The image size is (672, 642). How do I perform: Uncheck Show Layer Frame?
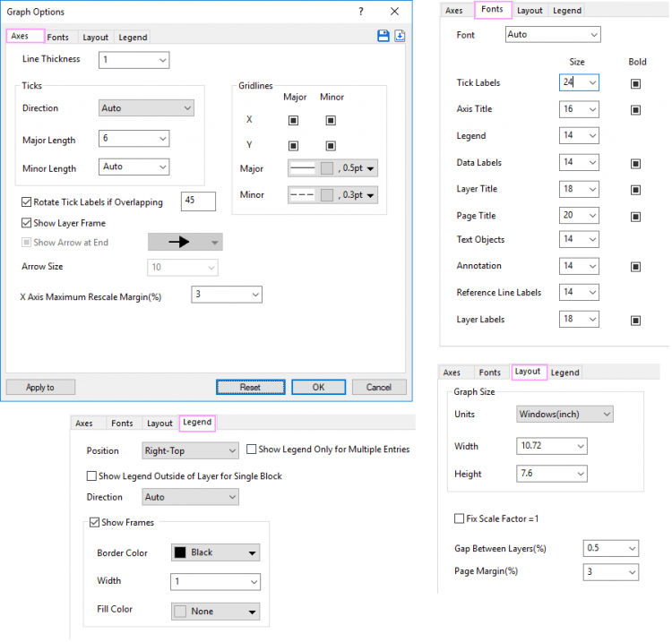(27, 223)
